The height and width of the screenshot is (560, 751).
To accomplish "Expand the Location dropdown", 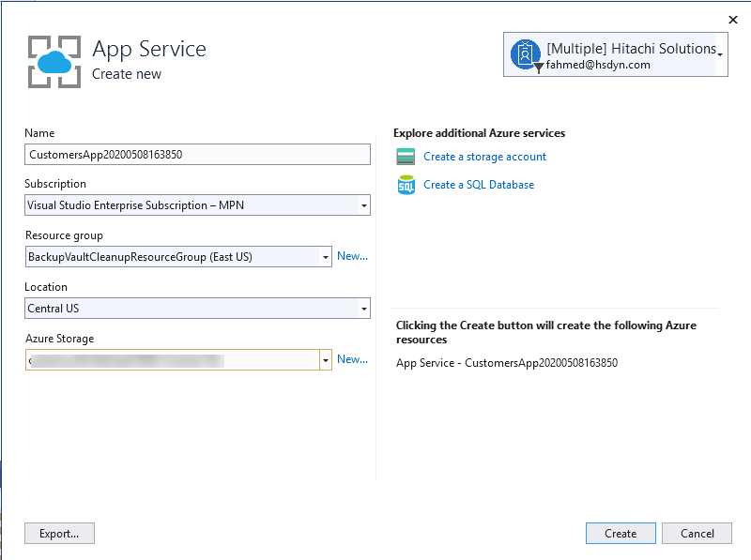I will [x=364, y=309].
